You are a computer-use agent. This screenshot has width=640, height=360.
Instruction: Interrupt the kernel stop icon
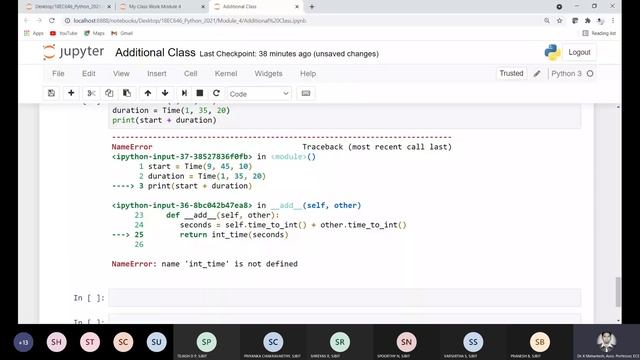(200, 93)
